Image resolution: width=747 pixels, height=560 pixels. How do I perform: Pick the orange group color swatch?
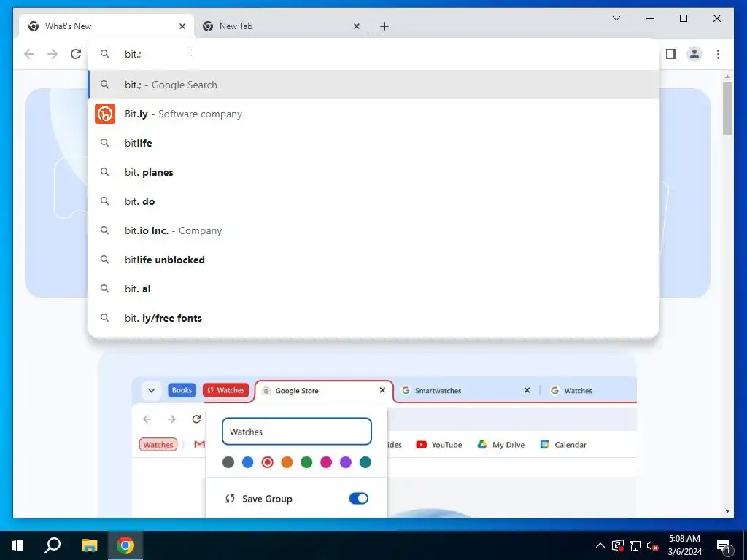[287, 462]
